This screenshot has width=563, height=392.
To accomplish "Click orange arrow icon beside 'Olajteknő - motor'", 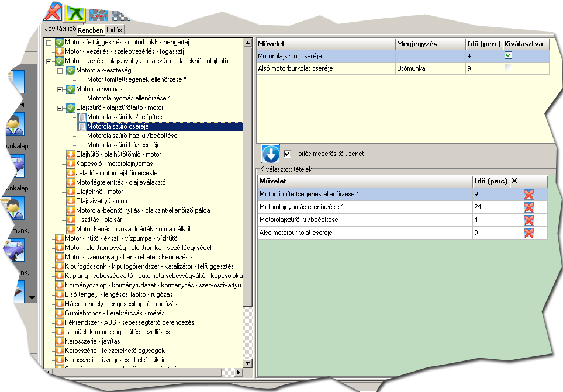I will [70, 192].
